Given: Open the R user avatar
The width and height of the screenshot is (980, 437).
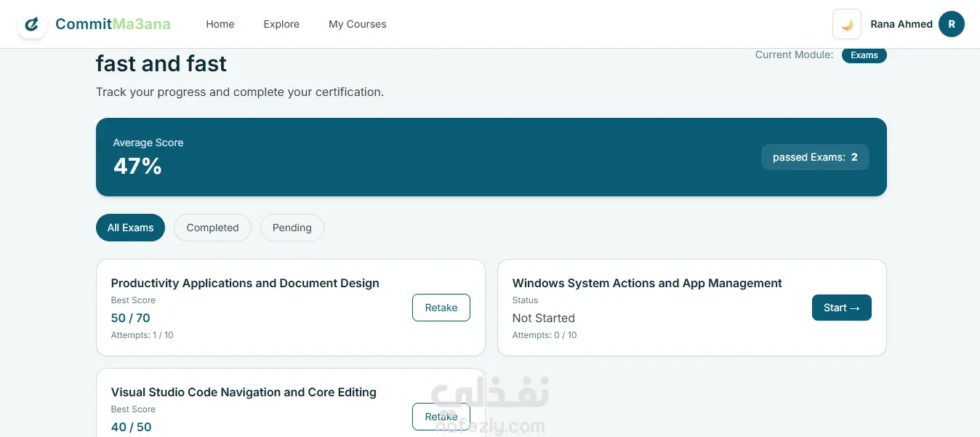Looking at the screenshot, I should tap(952, 24).
